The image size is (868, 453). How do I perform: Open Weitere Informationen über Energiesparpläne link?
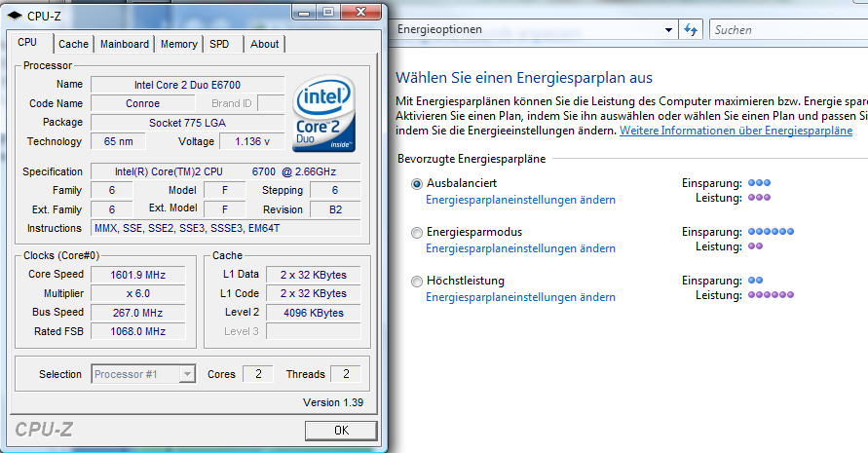[736, 131]
